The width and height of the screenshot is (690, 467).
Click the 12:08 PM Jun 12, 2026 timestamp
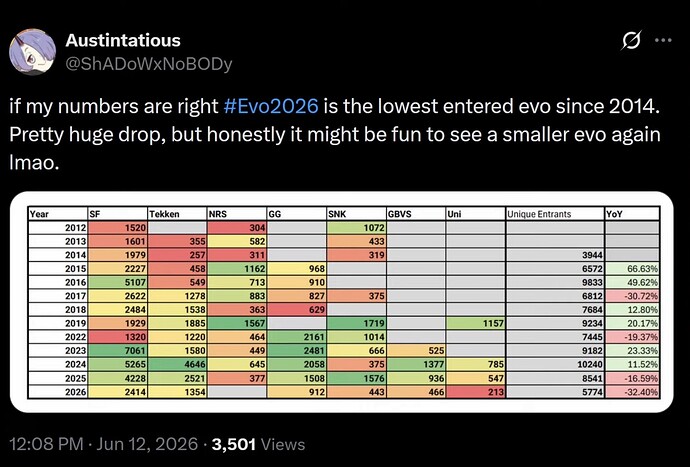click(103, 444)
